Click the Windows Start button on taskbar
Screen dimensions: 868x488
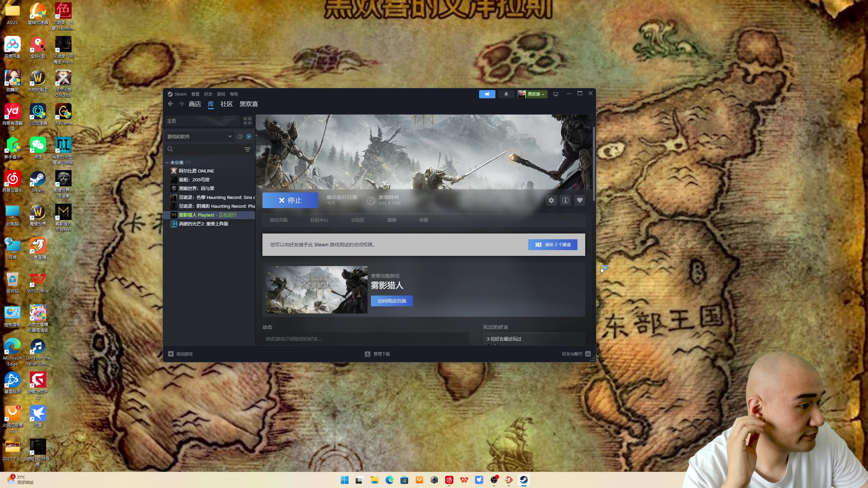344,480
